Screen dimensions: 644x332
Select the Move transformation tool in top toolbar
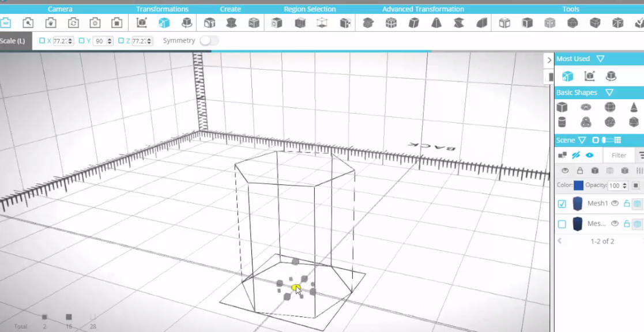(142, 23)
